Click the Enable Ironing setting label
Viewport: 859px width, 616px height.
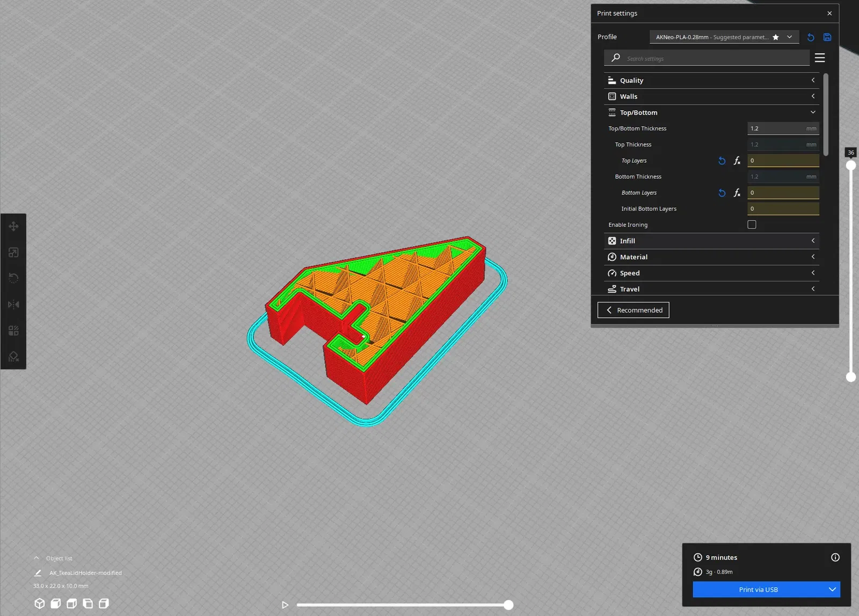click(628, 225)
